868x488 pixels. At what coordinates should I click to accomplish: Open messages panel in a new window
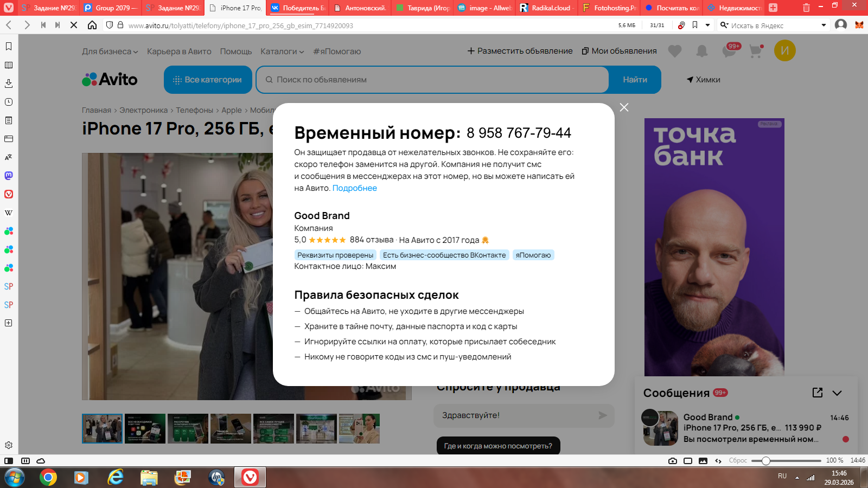pyautogui.click(x=818, y=393)
